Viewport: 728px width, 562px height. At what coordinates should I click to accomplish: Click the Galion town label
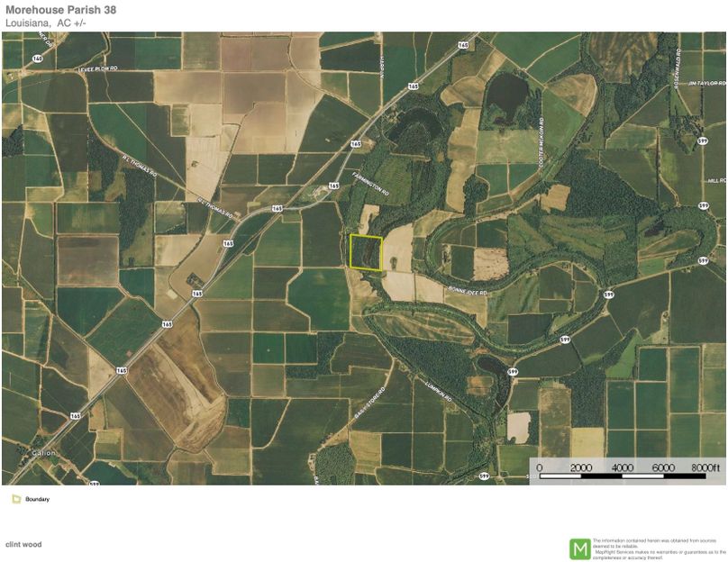point(44,453)
